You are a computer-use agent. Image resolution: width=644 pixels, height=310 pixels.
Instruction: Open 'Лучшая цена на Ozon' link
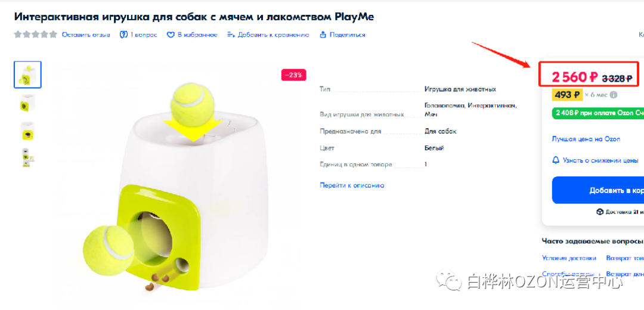586,139
